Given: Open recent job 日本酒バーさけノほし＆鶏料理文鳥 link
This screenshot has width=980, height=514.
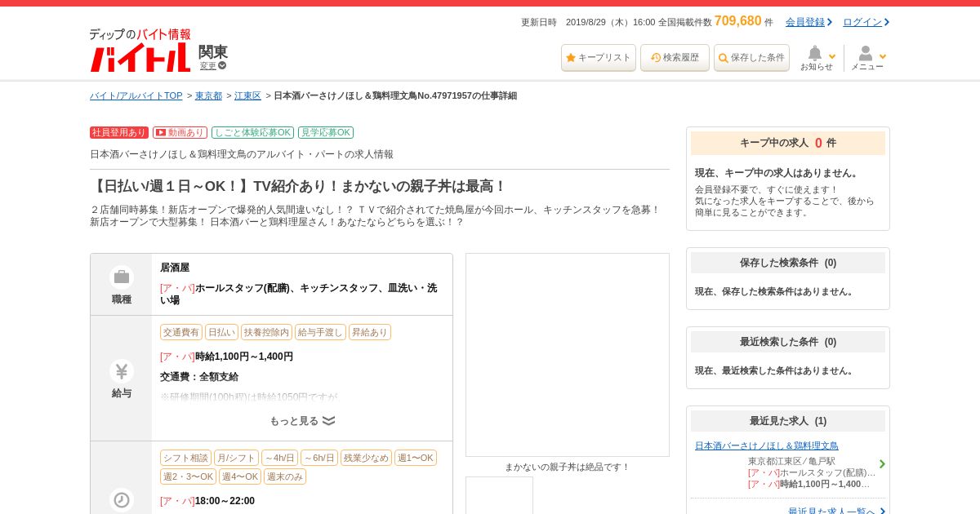Looking at the screenshot, I should pos(767,445).
